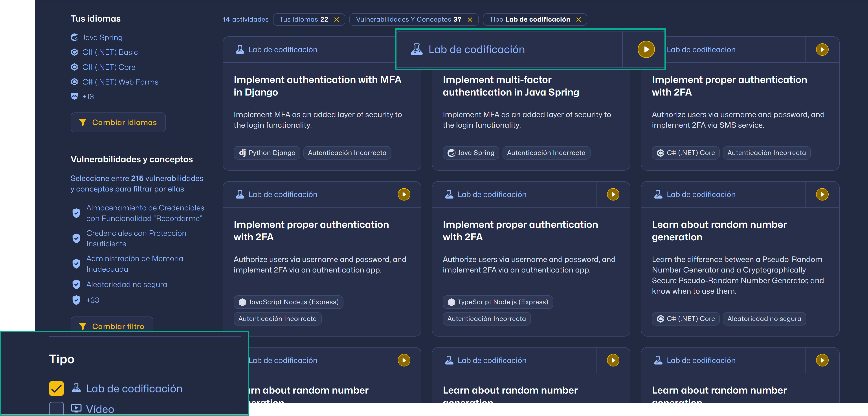Open 'Implement multi-factor authentication in Java Spring'
868x416 pixels.
pos(511,86)
